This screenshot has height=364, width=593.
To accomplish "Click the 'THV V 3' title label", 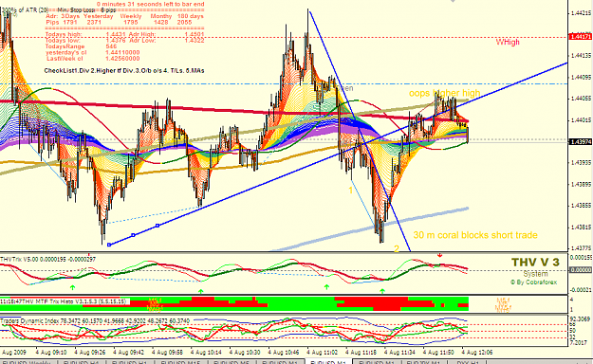I will 535,262.
